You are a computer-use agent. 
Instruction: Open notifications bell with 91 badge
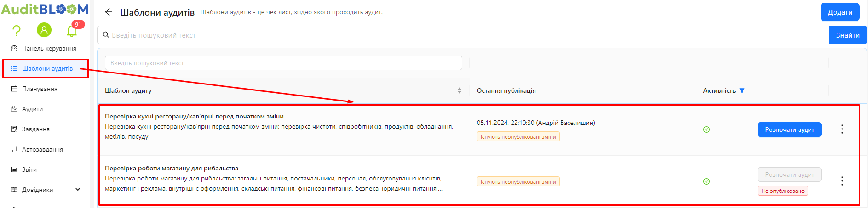[x=72, y=31]
